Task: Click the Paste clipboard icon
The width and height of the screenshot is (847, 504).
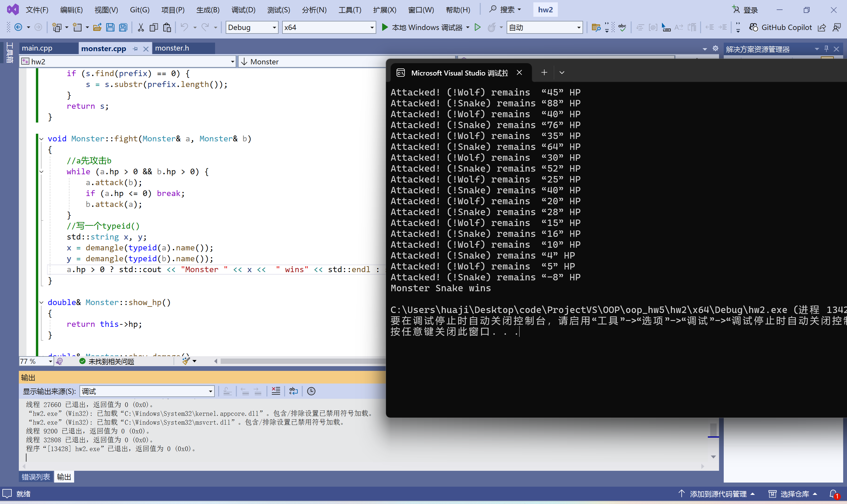Action: tap(167, 28)
